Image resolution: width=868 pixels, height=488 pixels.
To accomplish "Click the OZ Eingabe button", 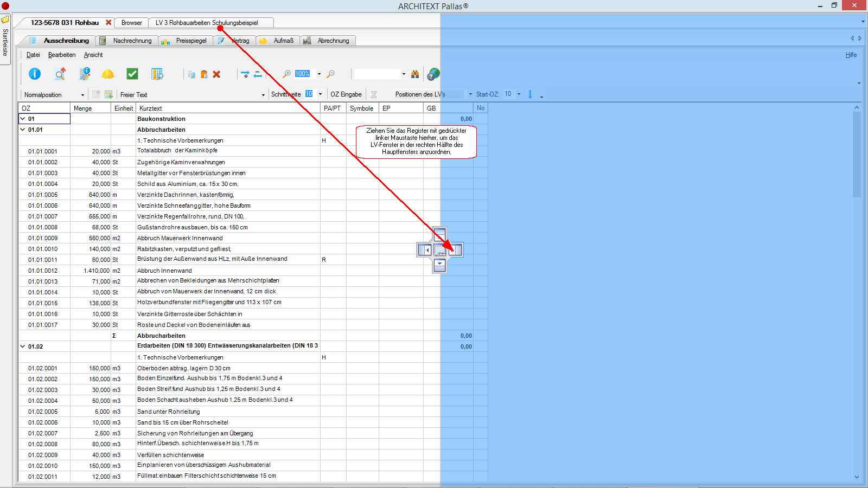I will pos(346,94).
